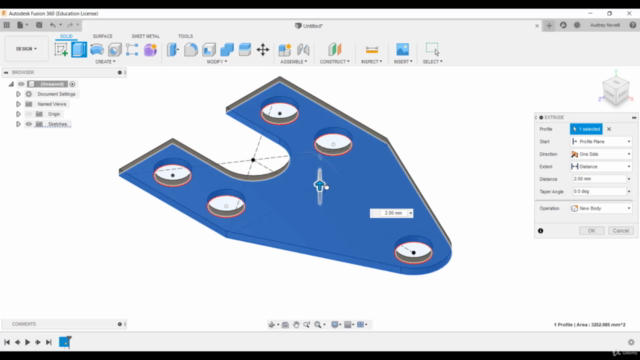
Task: Select the Offset Plane construct icon
Action: point(335,50)
